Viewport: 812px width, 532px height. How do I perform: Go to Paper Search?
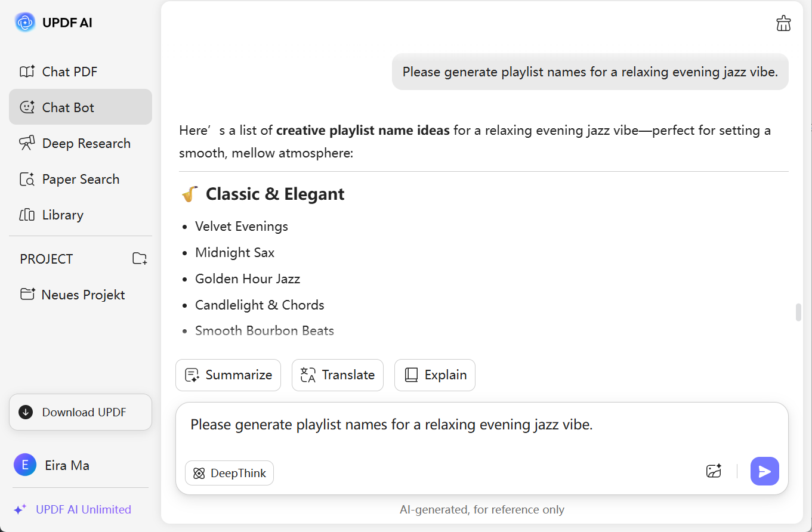coord(81,179)
